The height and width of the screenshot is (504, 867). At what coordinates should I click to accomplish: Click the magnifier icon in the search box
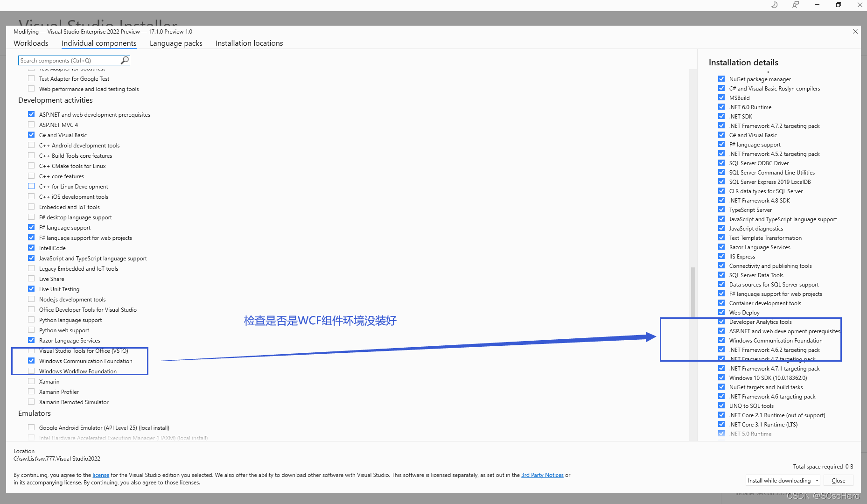[x=125, y=60]
